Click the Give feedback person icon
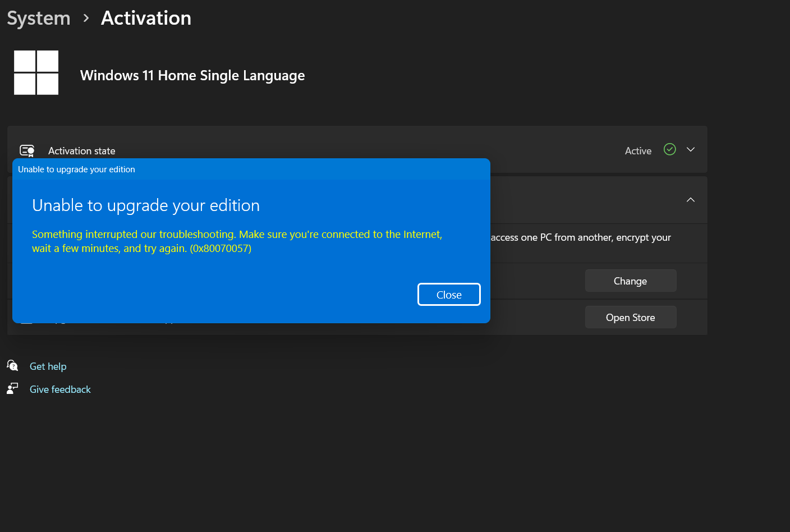This screenshot has width=790, height=532. [x=12, y=388]
